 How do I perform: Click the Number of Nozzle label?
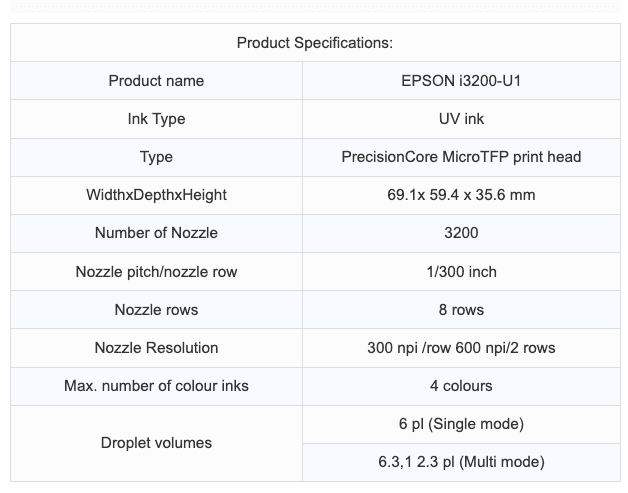pos(156,233)
